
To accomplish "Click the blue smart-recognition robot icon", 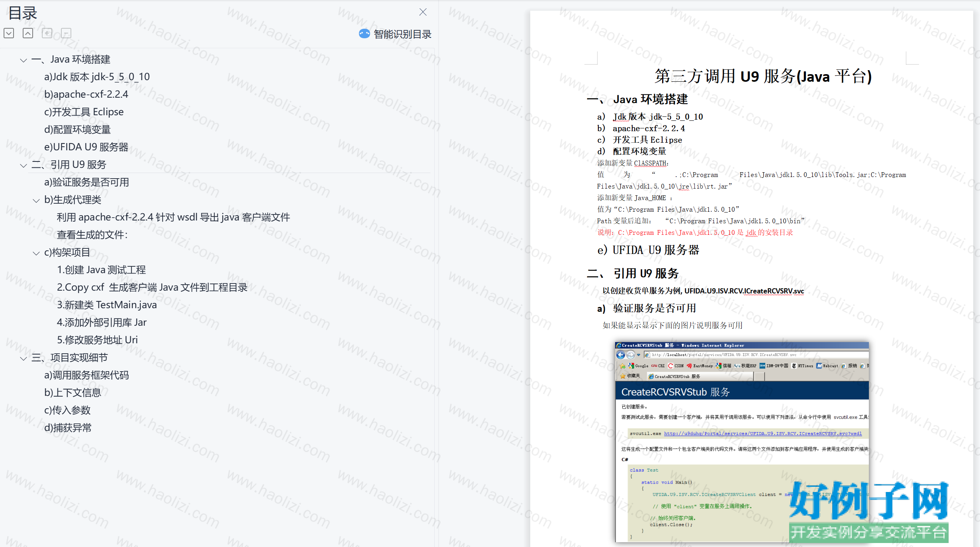I will 364,34.
